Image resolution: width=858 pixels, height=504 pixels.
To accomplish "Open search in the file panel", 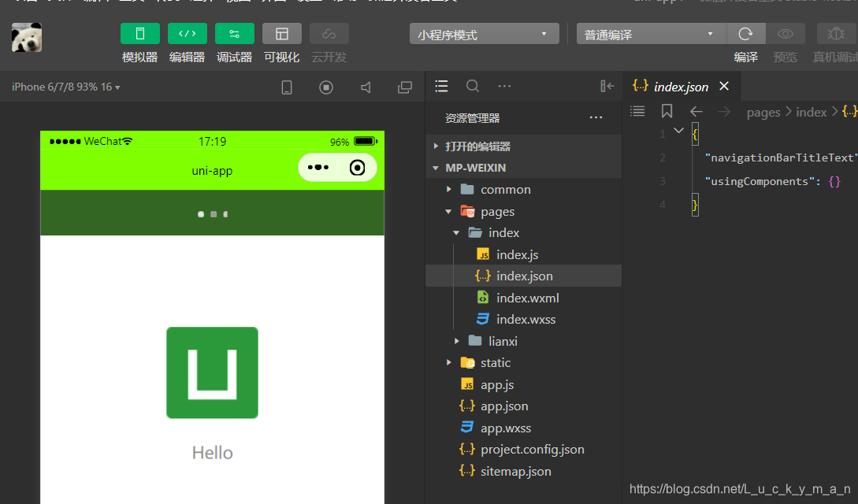I will click(473, 86).
